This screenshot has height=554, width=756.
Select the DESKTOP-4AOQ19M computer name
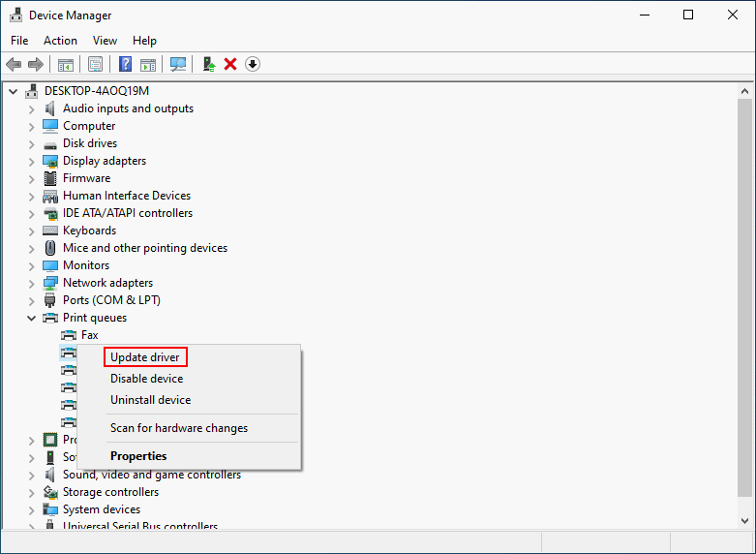click(97, 91)
